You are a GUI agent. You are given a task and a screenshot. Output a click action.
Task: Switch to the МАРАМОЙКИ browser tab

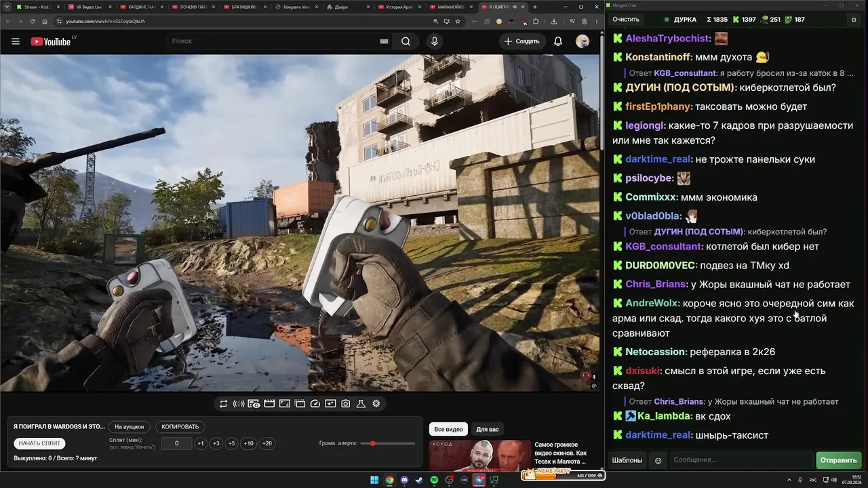pos(452,7)
